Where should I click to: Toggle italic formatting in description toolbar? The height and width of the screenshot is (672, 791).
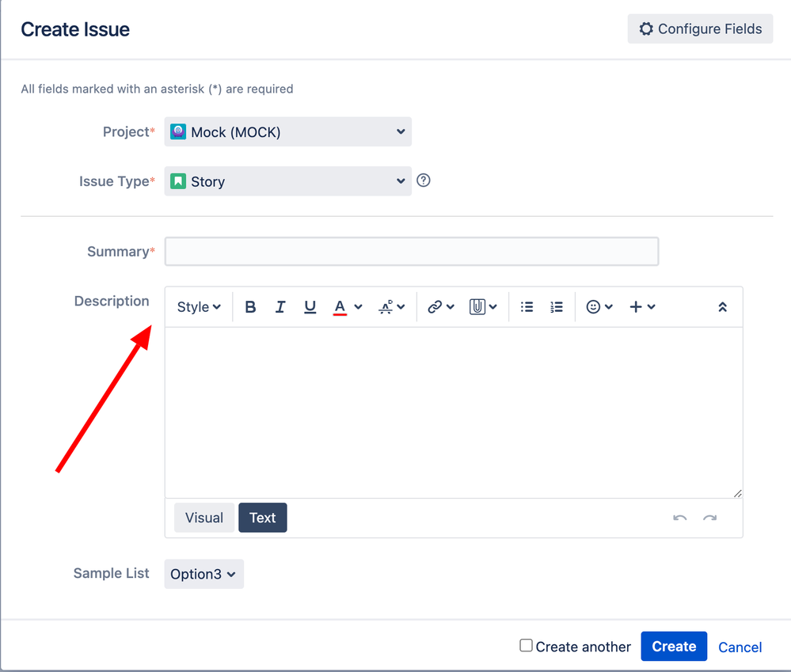[x=280, y=307]
